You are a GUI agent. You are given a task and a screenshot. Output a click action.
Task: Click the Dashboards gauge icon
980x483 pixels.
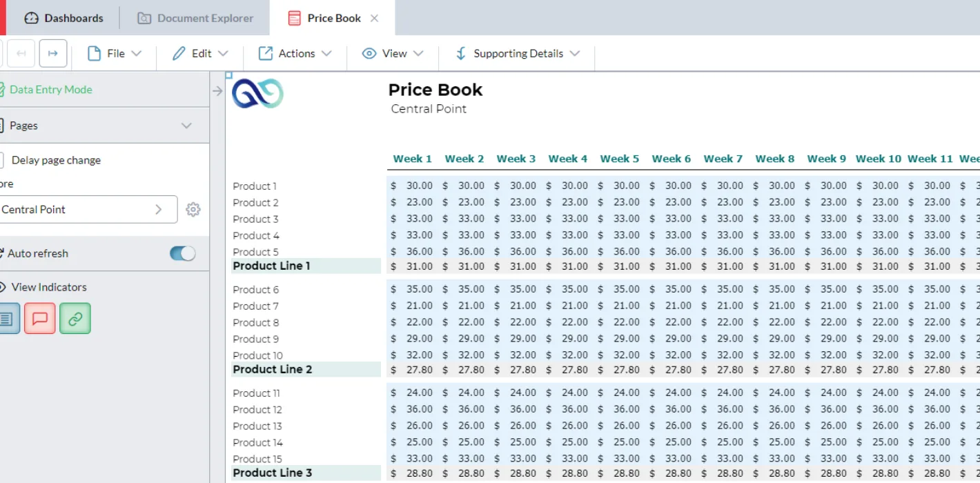click(x=31, y=19)
